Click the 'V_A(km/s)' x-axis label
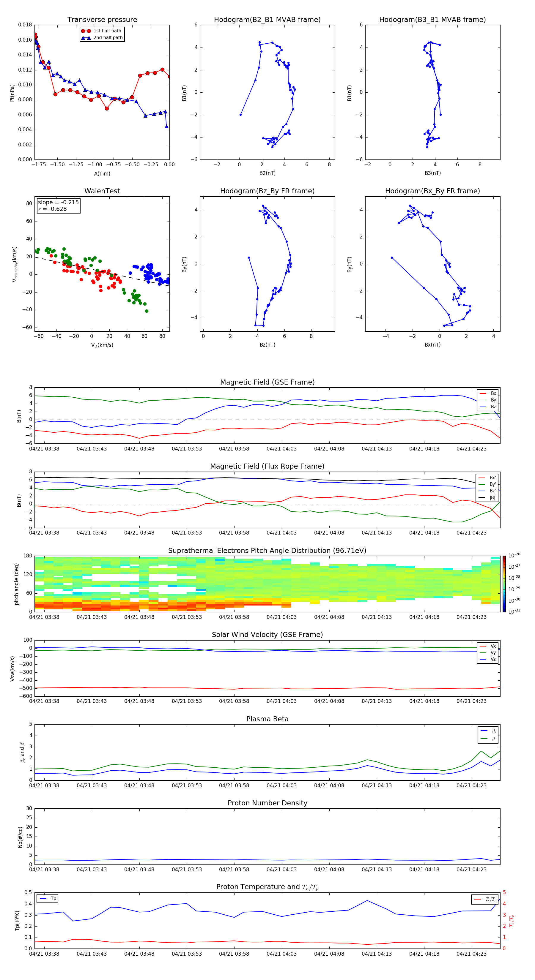Screen dimensions: 535x980 102,345
